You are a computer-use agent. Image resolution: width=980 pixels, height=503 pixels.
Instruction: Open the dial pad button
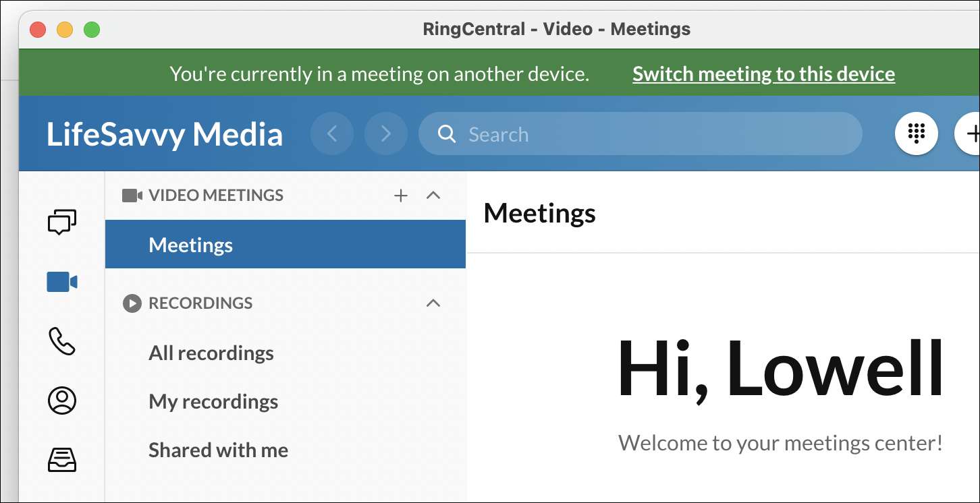(916, 134)
